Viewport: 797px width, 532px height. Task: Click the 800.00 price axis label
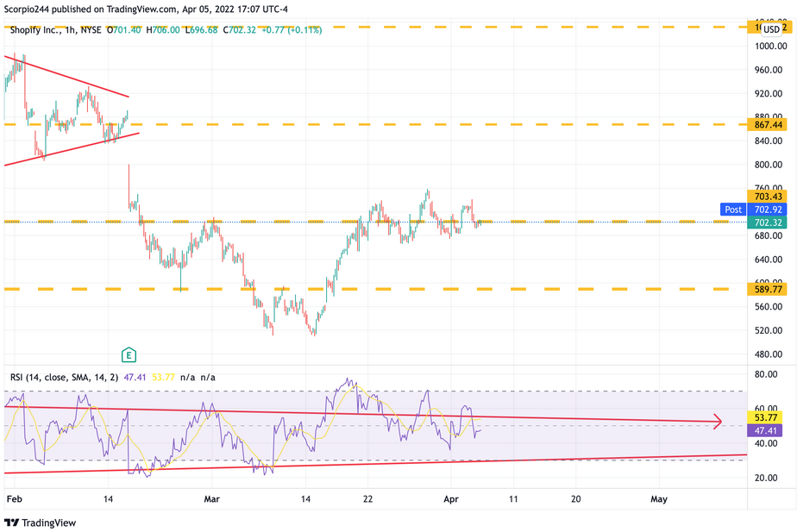pyautogui.click(x=768, y=165)
